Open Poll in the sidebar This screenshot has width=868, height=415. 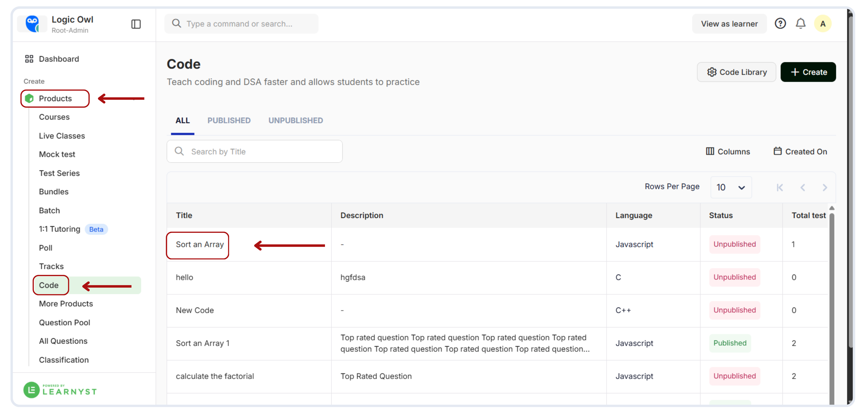point(45,248)
